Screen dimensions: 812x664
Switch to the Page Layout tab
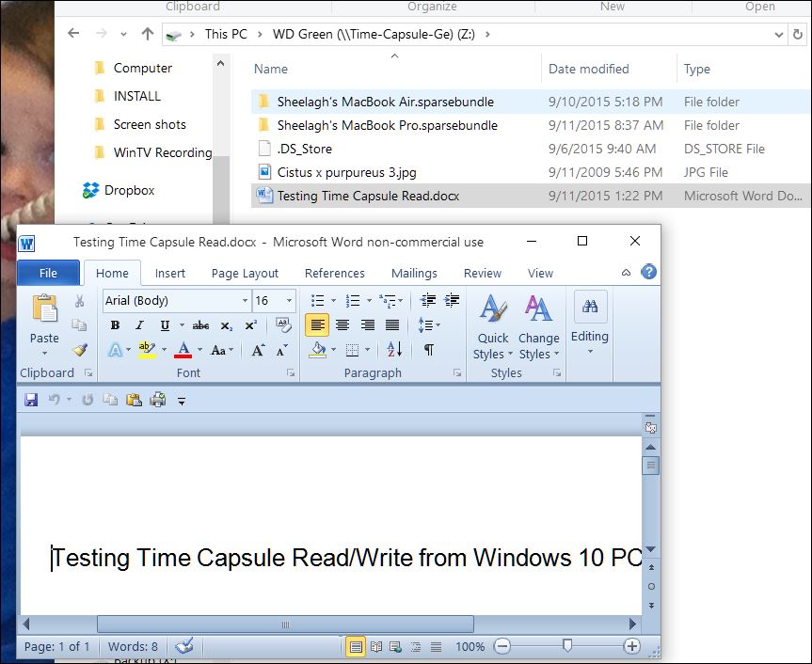[x=245, y=273]
